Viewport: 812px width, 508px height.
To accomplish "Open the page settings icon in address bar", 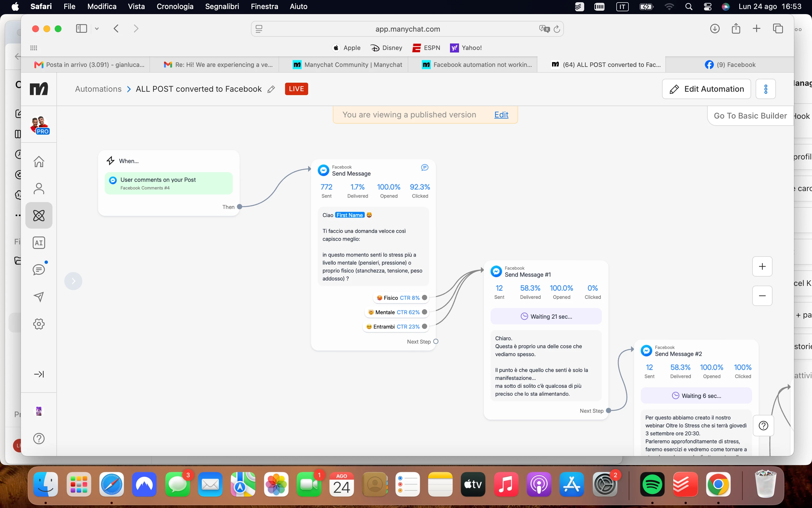I will pyautogui.click(x=259, y=29).
